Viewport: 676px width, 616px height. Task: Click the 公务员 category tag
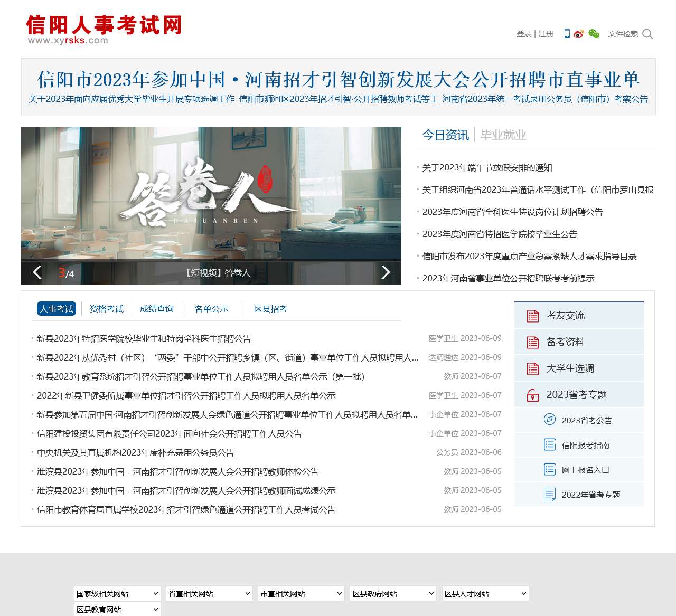(447, 452)
